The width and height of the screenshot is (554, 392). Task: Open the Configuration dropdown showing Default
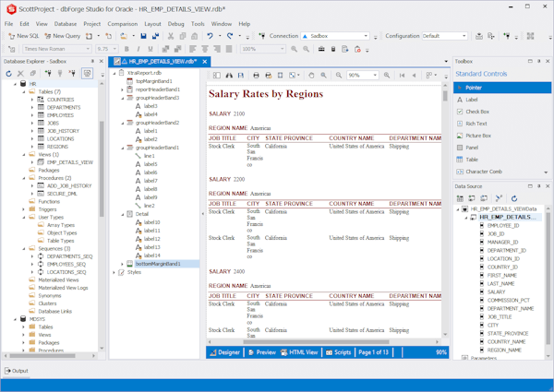464,36
